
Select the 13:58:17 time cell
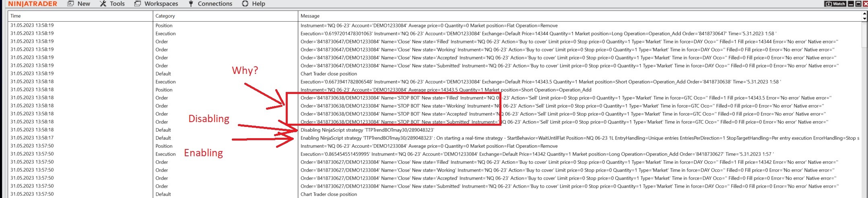pos(32,138)
